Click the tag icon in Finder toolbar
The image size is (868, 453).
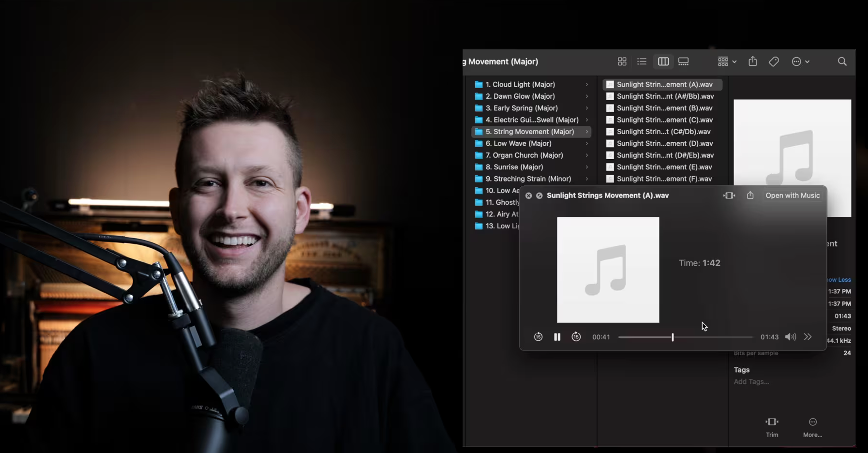point(774,61)
